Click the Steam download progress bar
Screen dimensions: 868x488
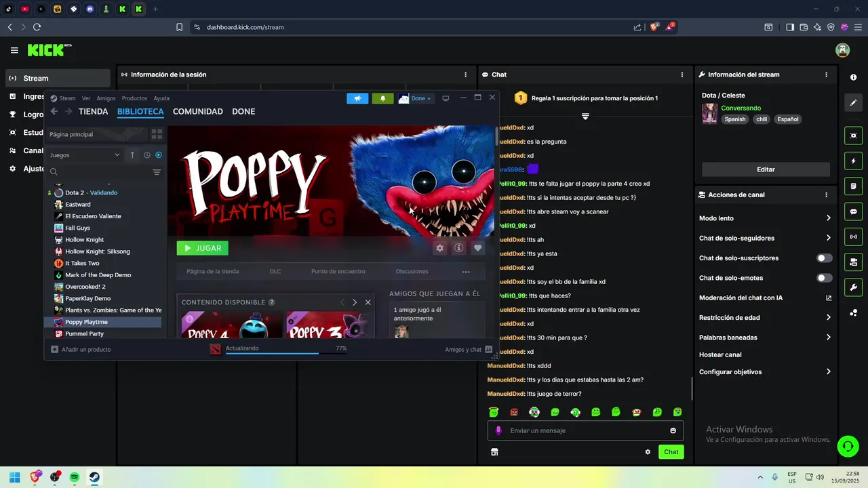click(285, 353)
